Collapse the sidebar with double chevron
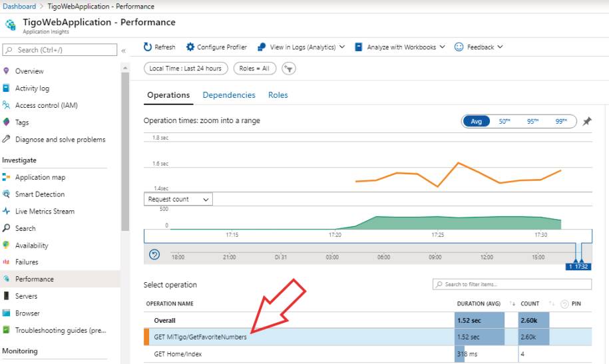This screenshot has width=609, height=364. [x=124, y=51]
